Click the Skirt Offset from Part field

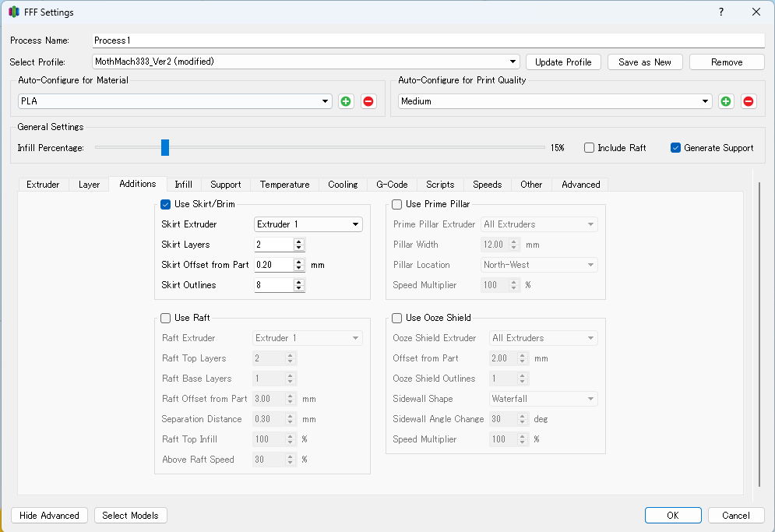coord(274,265)
